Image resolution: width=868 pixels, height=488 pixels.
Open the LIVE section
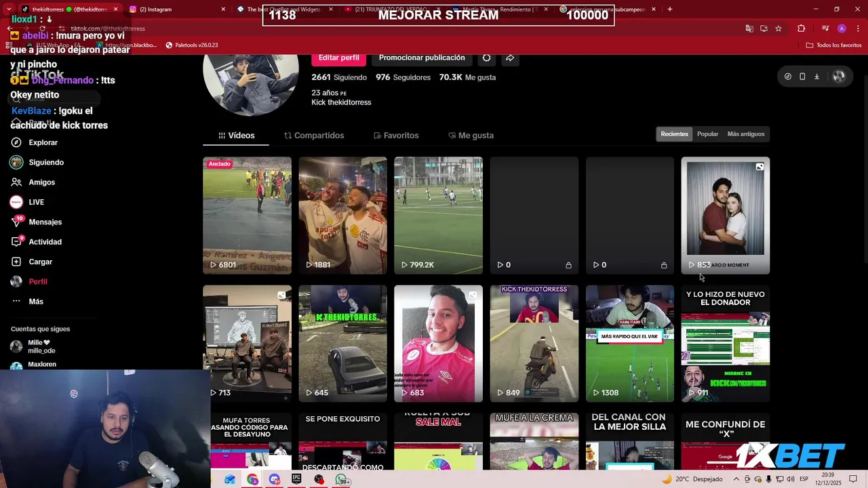pyautogui.click(x=36, y=202)
